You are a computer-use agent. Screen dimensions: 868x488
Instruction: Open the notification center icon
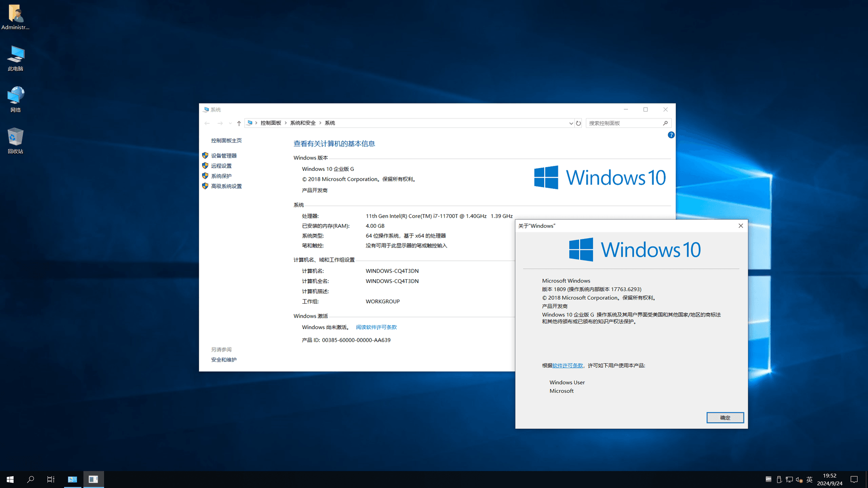[x=854, y=479]
